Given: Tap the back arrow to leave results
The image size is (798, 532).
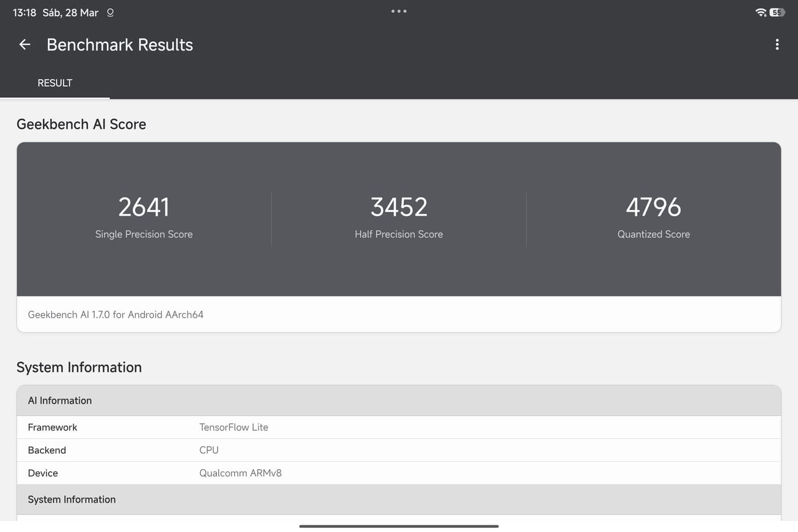Looking at the screenshot, I should pyautogui.click(x=24, y=44).
